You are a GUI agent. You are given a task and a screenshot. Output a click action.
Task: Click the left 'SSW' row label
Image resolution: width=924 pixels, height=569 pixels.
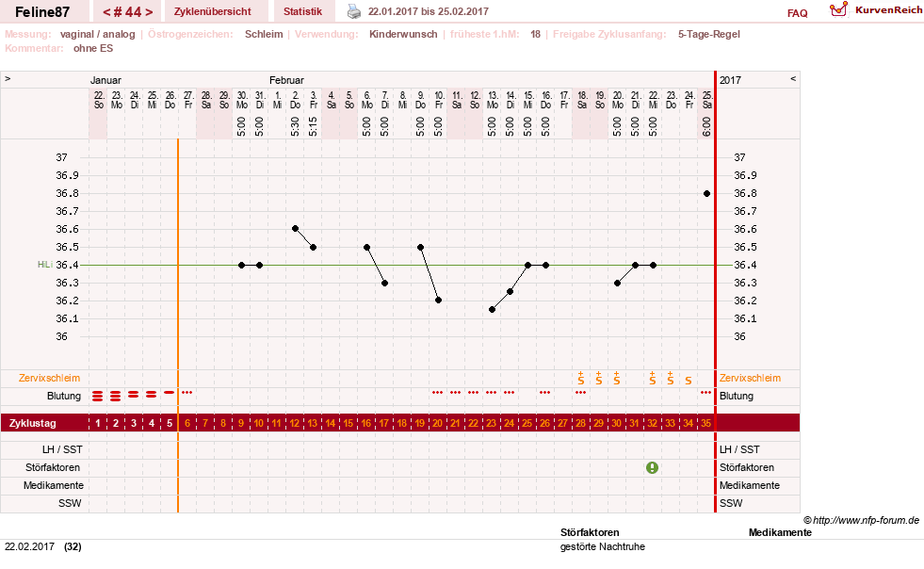click(x=70, y=503)
